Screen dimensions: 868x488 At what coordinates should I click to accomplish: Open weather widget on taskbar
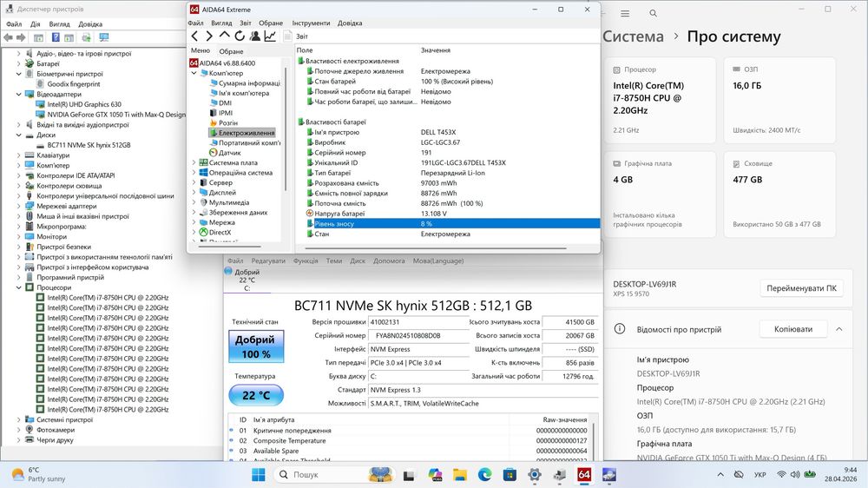(39, 474)
